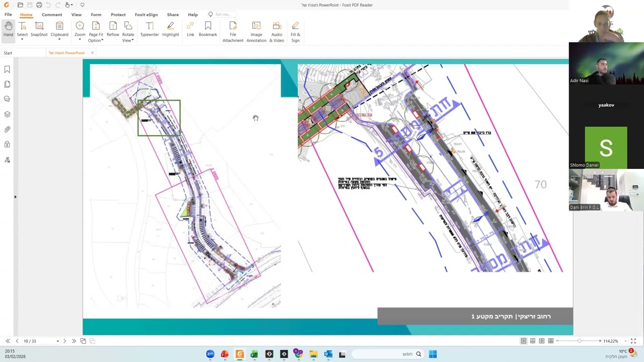This screenshot has width=644, height=362.
Task: Open the Protect ribbon tab
Action: [118, 15]
